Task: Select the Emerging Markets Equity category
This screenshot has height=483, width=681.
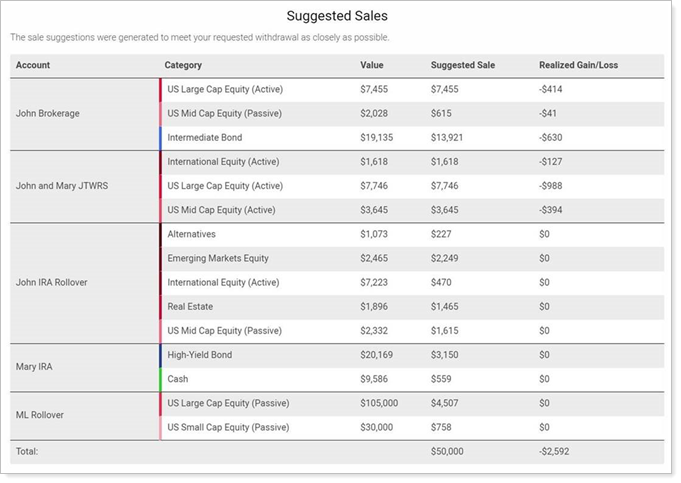Action: pyautogui.click(x=218, y=258)
